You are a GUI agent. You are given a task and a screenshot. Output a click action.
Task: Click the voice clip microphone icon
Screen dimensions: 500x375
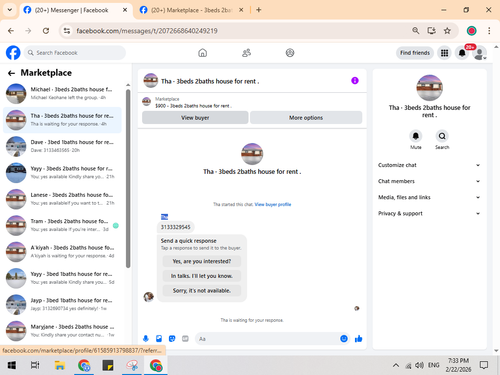[146, 339]
